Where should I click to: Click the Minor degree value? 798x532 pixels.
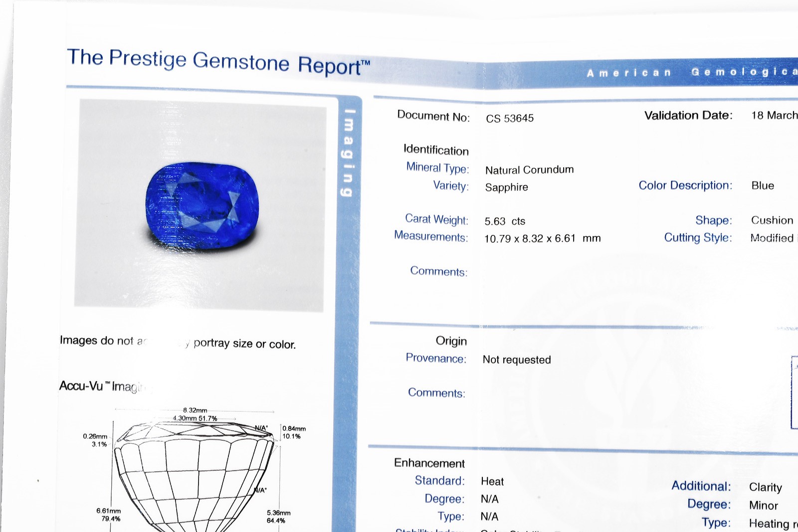point(763,506)
